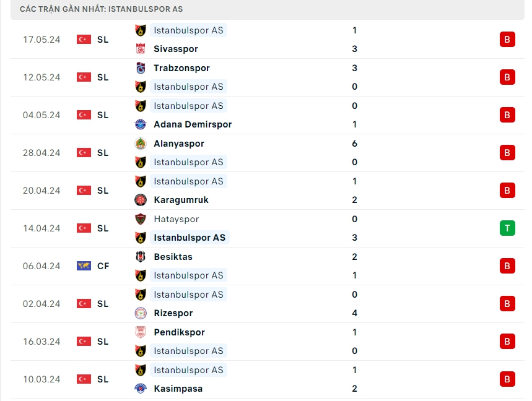This screenshot has height=401, width=532.
Task: Click the Trabzonspor team logo
Action: [141, 68]
